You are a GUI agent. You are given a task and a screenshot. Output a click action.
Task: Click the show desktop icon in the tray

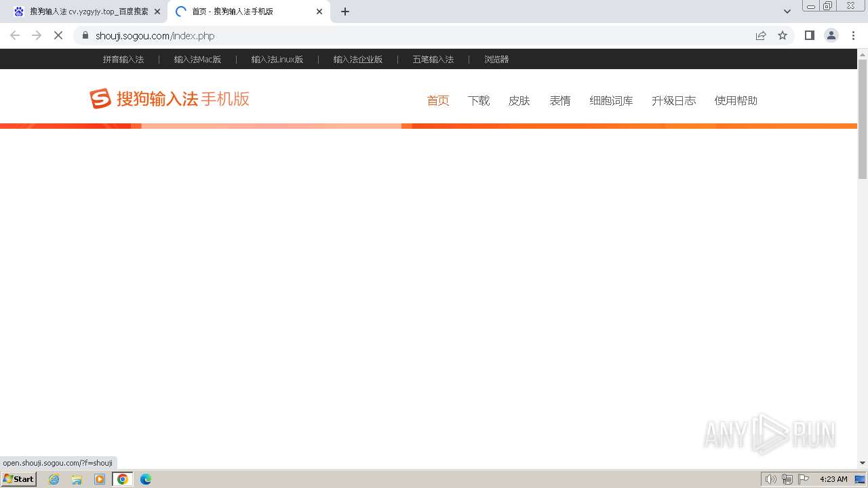point(860,479)
